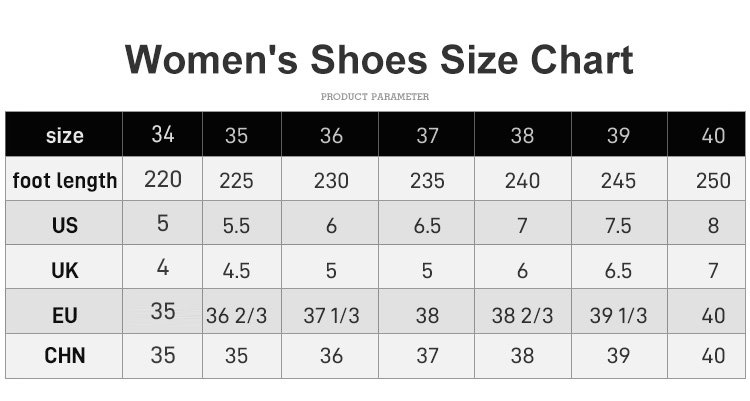Click the "foot length" row label
The width and height of the screenshot is (750, 401).
[65, 181]
